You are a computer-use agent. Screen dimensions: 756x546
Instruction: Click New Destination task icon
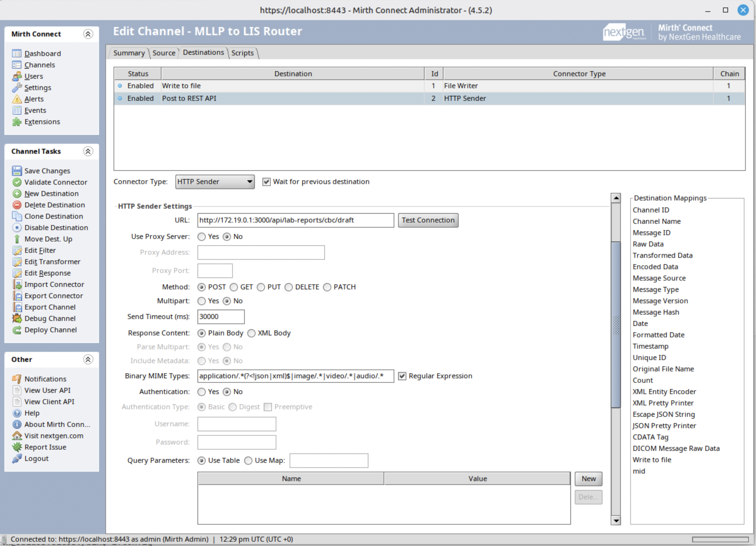pos(17,194)
